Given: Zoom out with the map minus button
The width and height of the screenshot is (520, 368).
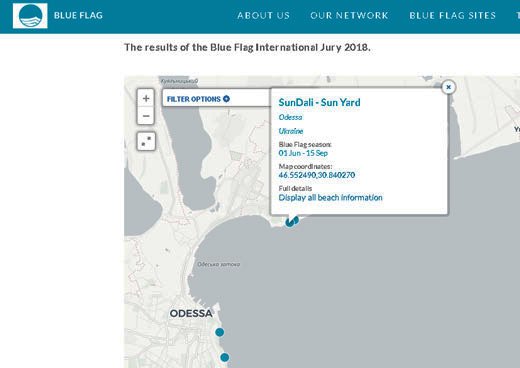Looking at the screenshot, I should 146,116.
